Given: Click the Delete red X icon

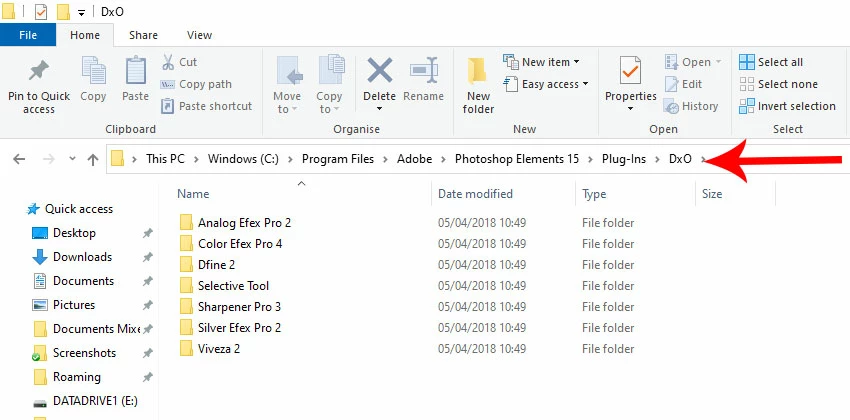Looking at the screenshot, I should [379, 70].
